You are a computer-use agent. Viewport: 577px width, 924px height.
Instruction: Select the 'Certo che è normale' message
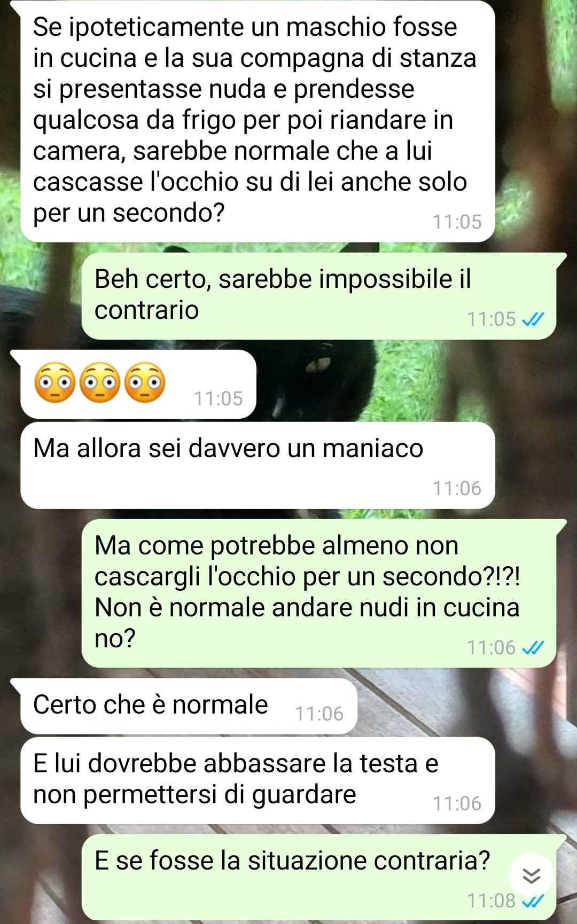(x=189, y=706)
